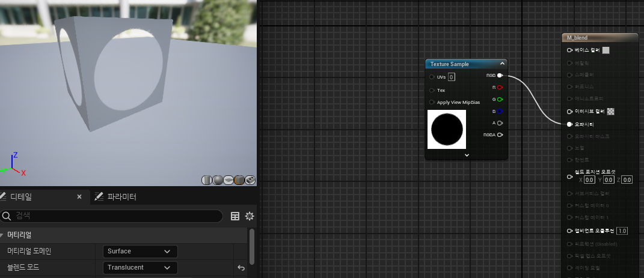644x278 pixels.
Task: Edit World Position Offset Z value
Action: pos(627,180)
